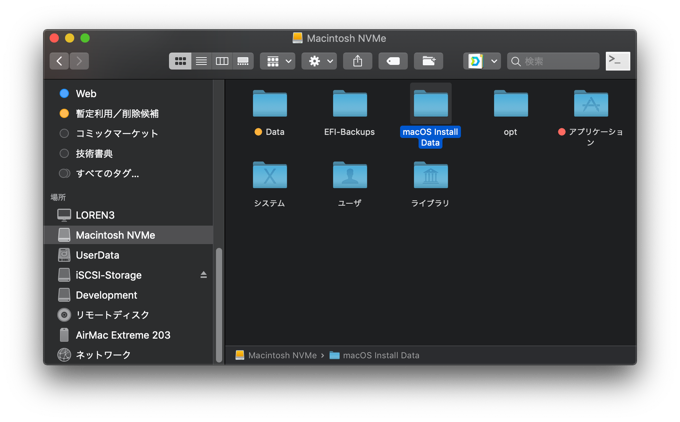
Task: Open the app dropdown next to search
Action: point(482,61)
